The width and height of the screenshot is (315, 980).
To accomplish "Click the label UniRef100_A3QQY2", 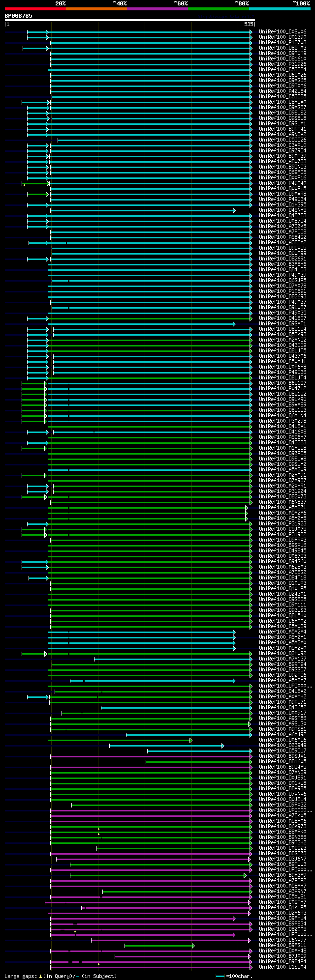I will tap(283, 243).
